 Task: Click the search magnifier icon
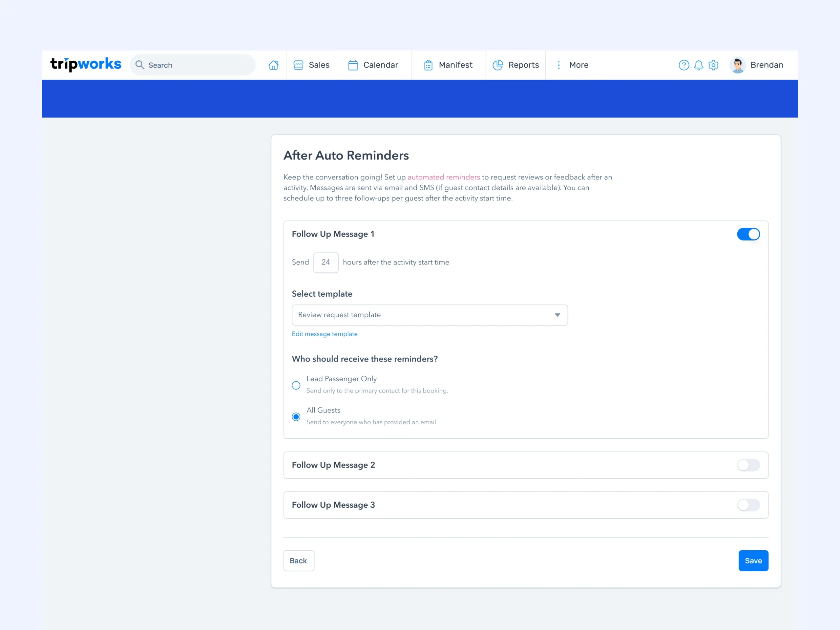click(140, 65)
